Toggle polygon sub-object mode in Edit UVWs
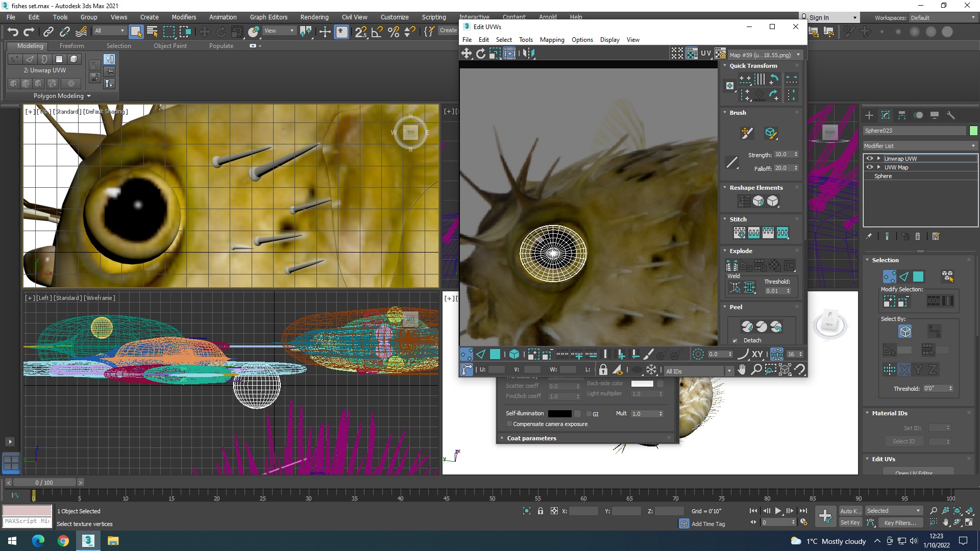Image resolution: width=980 pixels, height=551 pixels. click(495, 354)
